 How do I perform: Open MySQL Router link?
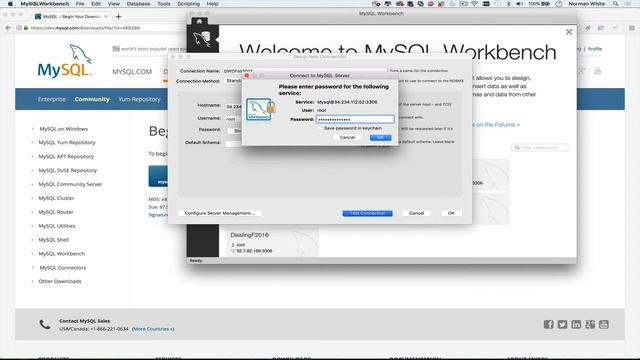click(x=56, y=212)
